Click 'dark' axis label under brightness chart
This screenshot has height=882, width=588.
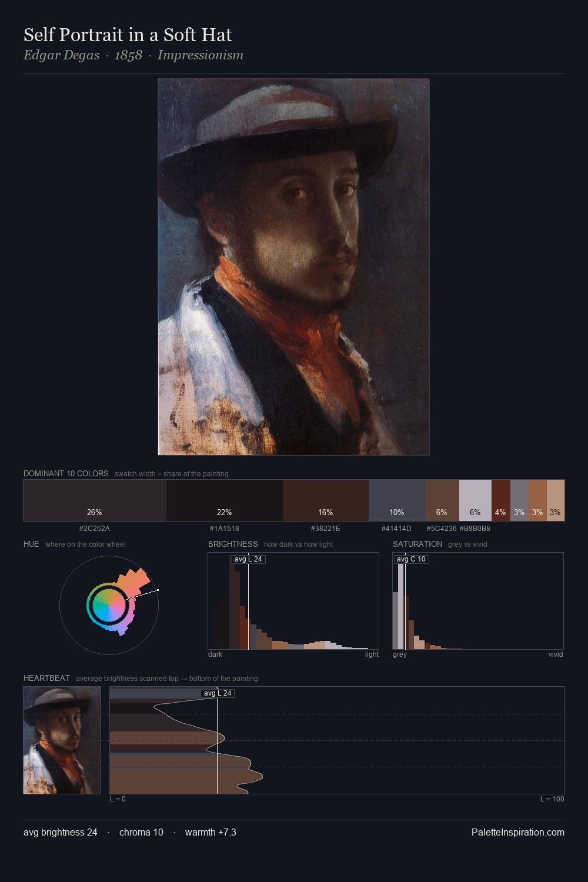coord(215,654)
